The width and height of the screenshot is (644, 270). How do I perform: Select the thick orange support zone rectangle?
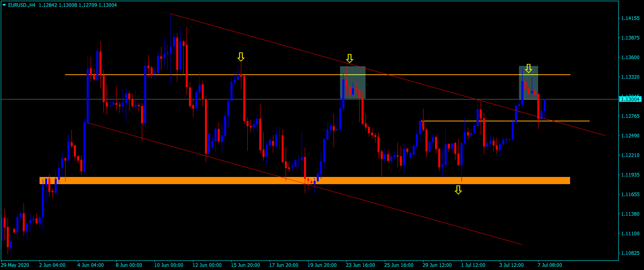click(305, 181)
